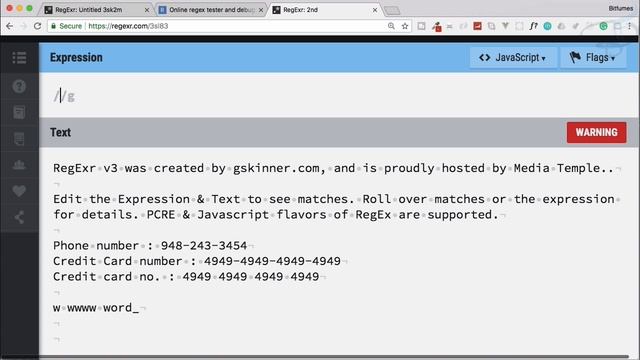The height and width of the screenshot is (360, 640).
Task: Click text 'gskinner.com,' in first line
Action: pos(279,168)
